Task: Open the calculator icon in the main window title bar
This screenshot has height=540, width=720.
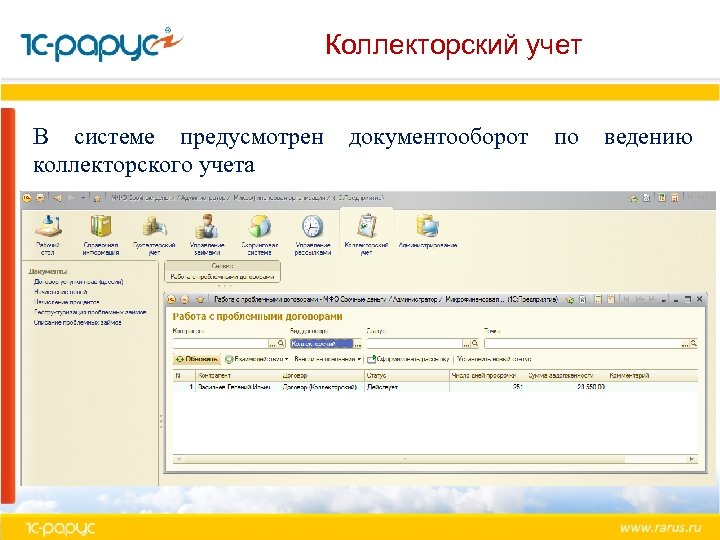Action: click(x=662, y=198)
